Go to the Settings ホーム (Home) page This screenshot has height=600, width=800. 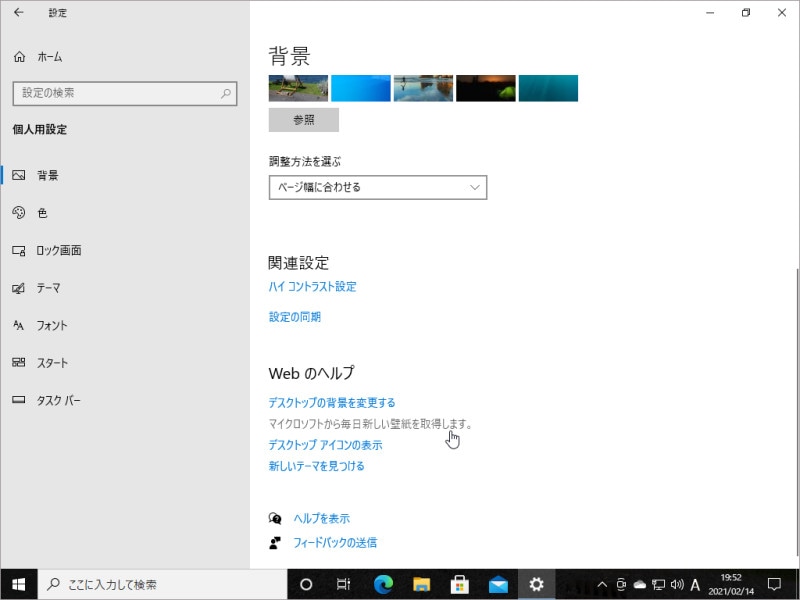pyautogui.click(x=46, y=57)
